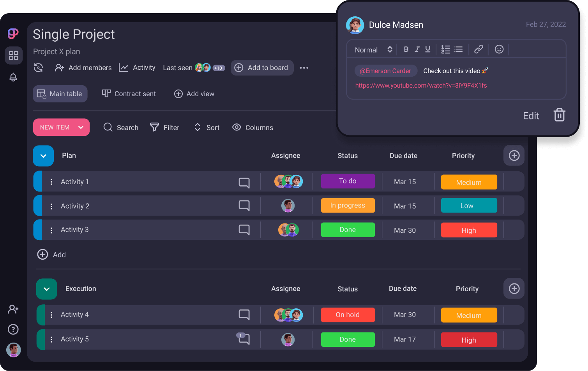Delete the comment with trash icon

tap(559, 115)
